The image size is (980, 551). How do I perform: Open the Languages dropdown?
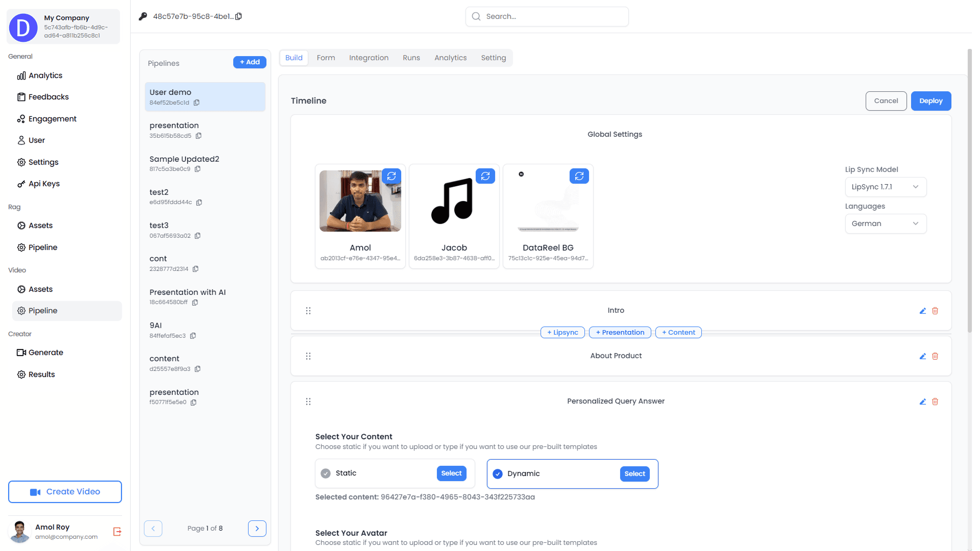pyautogui.click(x=886, y=223)
